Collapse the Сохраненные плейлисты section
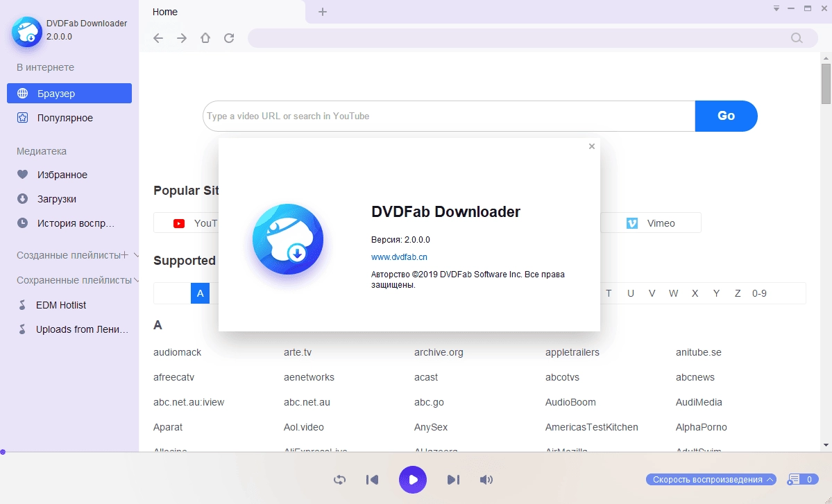This screenshot has width=832, height=504. pyautogui.click(x=137, y=280)
